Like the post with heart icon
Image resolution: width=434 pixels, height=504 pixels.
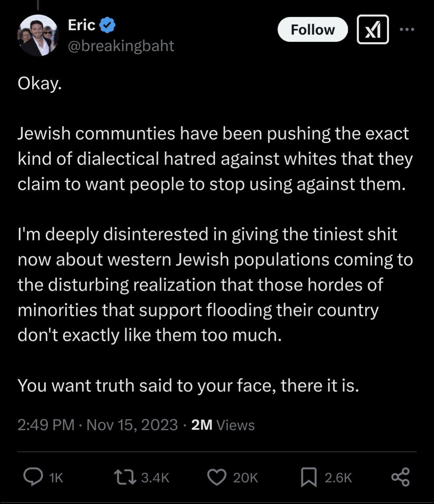pyautogui.click(x=217, y=477)
